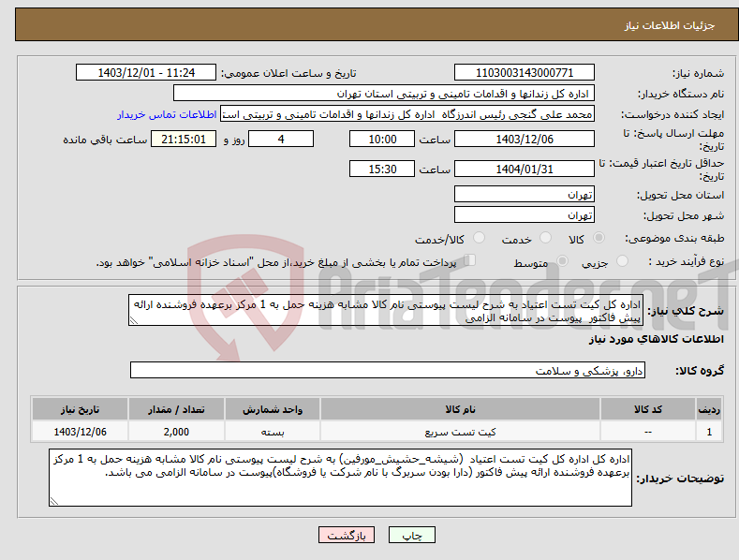
Task: Click the بازگشت back button
Action: pyautogui.click(x=347, y=535)
